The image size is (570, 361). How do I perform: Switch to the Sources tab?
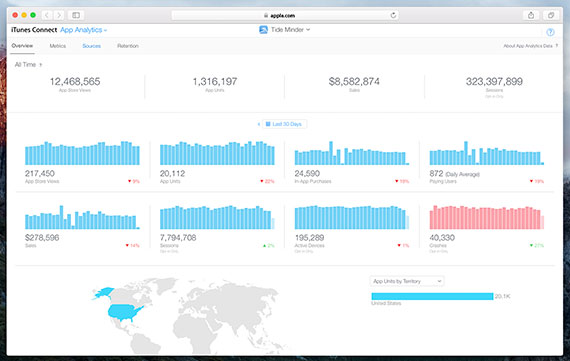coord(92,46)
